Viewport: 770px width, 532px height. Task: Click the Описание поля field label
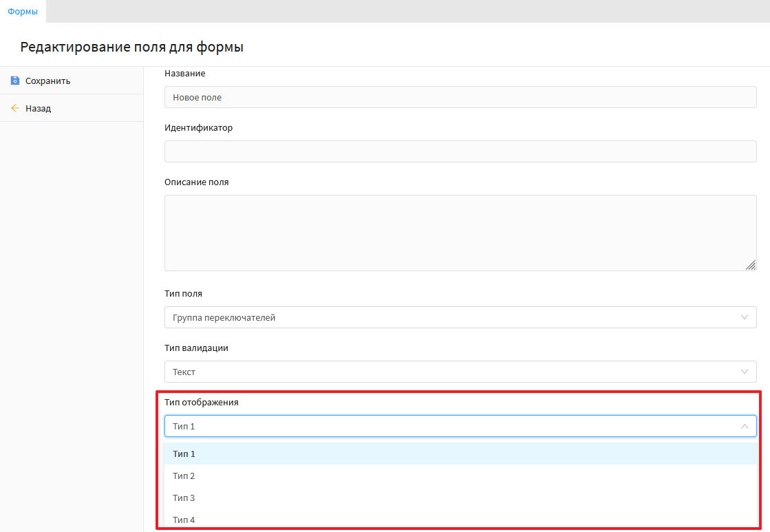(196, 182)
